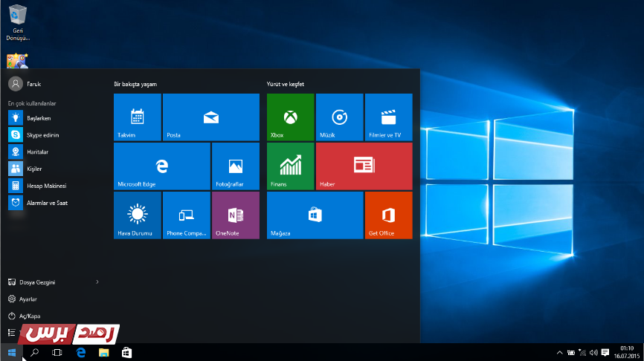644x361 pixels.
Task: Launch the Microsoft Edge tile
Action: [162, 166]
